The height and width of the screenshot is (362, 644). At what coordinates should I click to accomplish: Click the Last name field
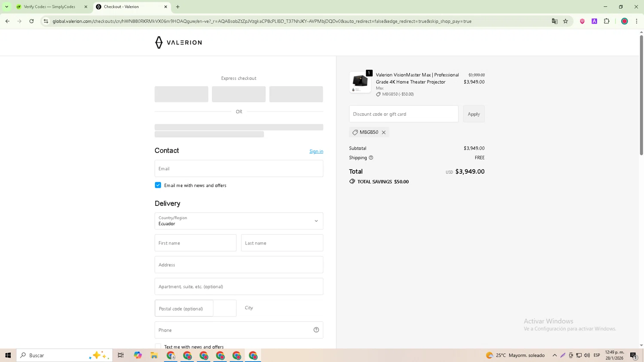coord(282,243)
